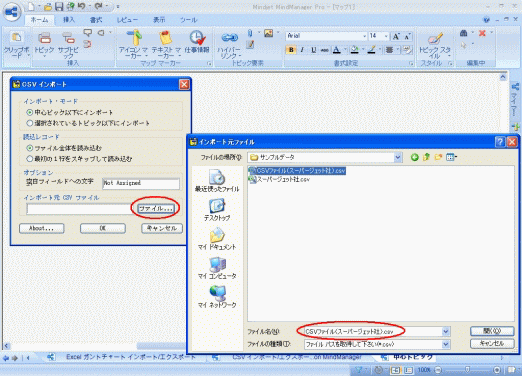Open the Desktop location in the sidebar
The width and height of the screenshot is (522, 376).
217,210
